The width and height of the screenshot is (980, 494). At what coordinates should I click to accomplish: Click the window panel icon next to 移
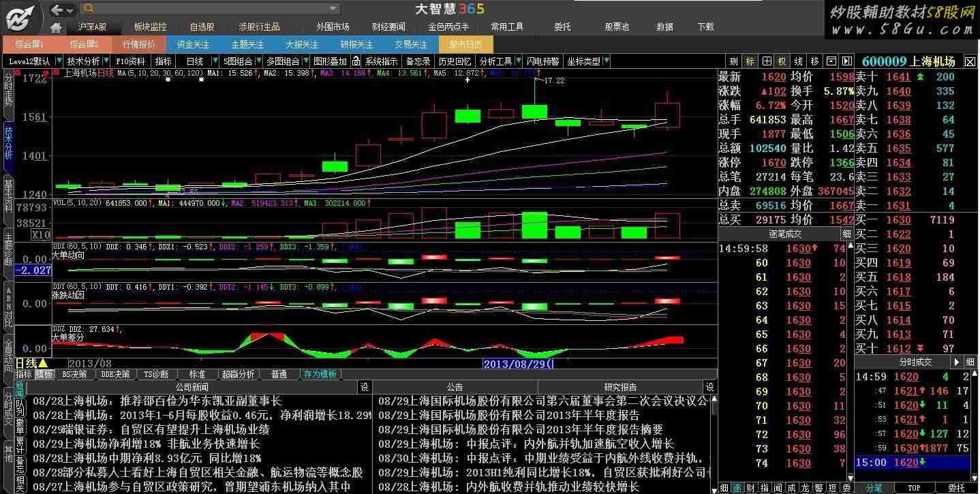[831, 61]
